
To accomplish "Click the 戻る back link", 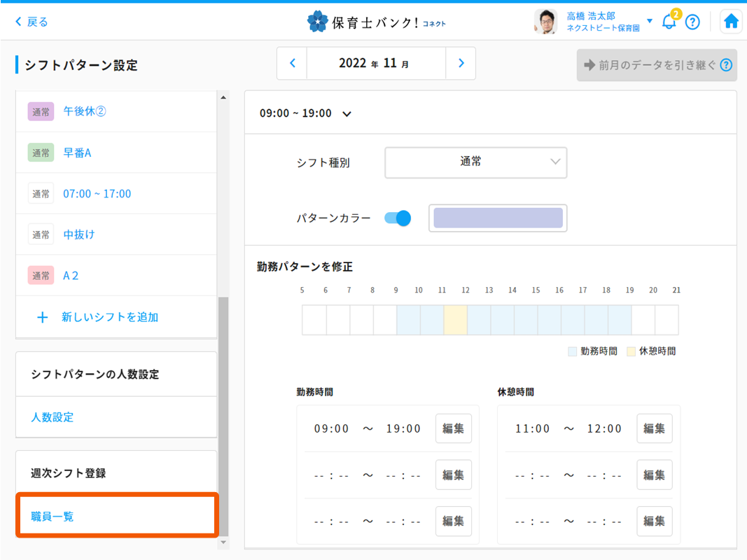I will coord(32,22).
